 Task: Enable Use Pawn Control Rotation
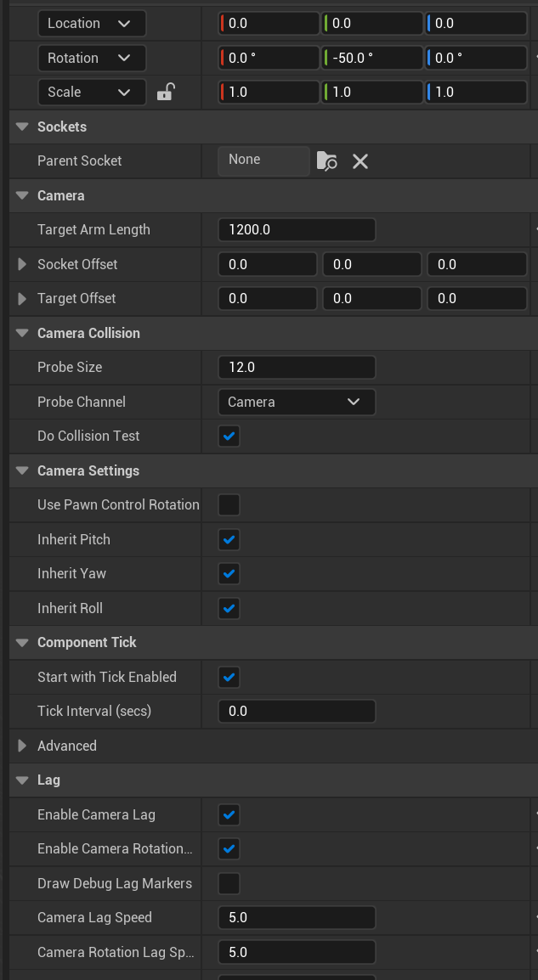229,505
